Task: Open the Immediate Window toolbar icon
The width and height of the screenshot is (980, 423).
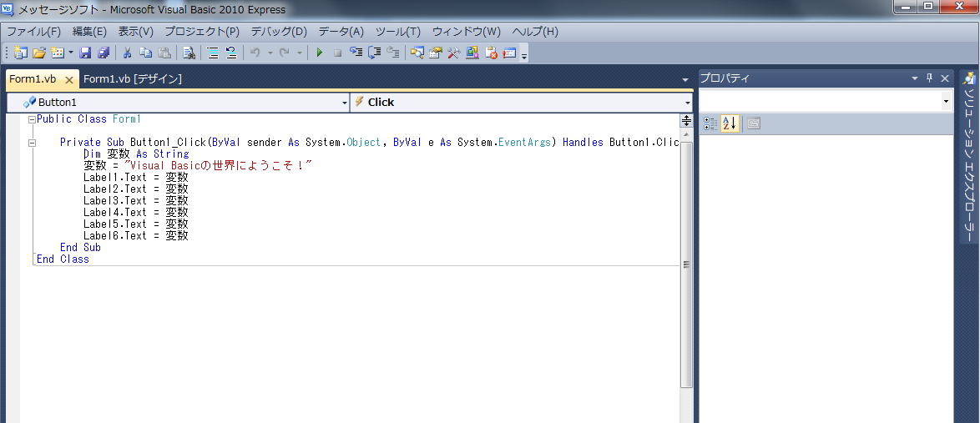Action: [510, 53]
